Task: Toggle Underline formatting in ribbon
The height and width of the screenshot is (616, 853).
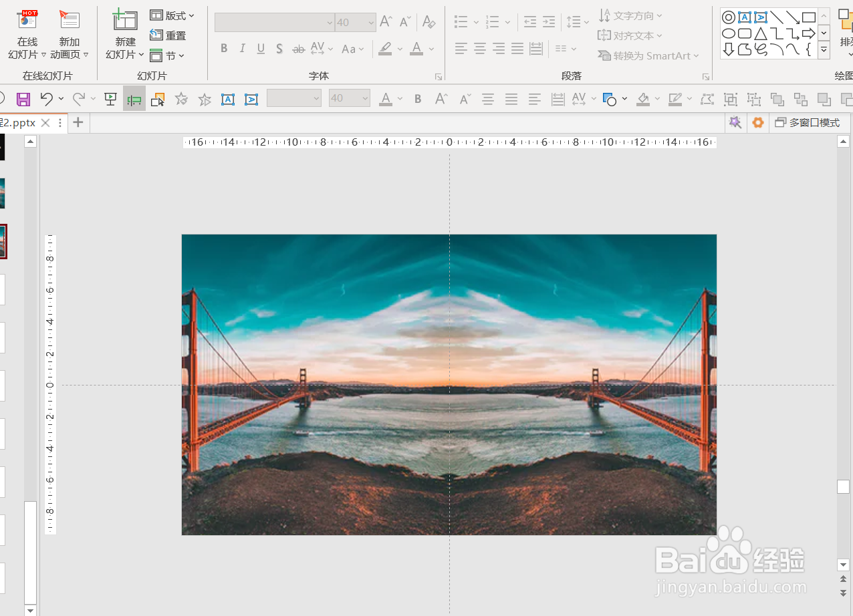Action: (x=261, y=48)
